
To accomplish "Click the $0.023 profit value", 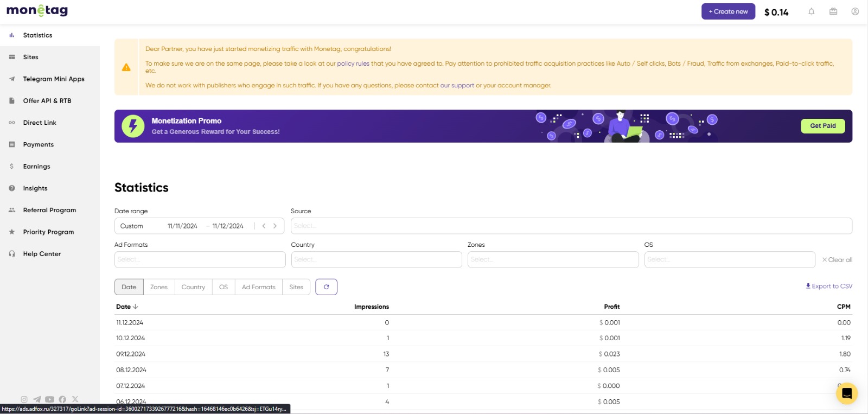I will (609, 354).
